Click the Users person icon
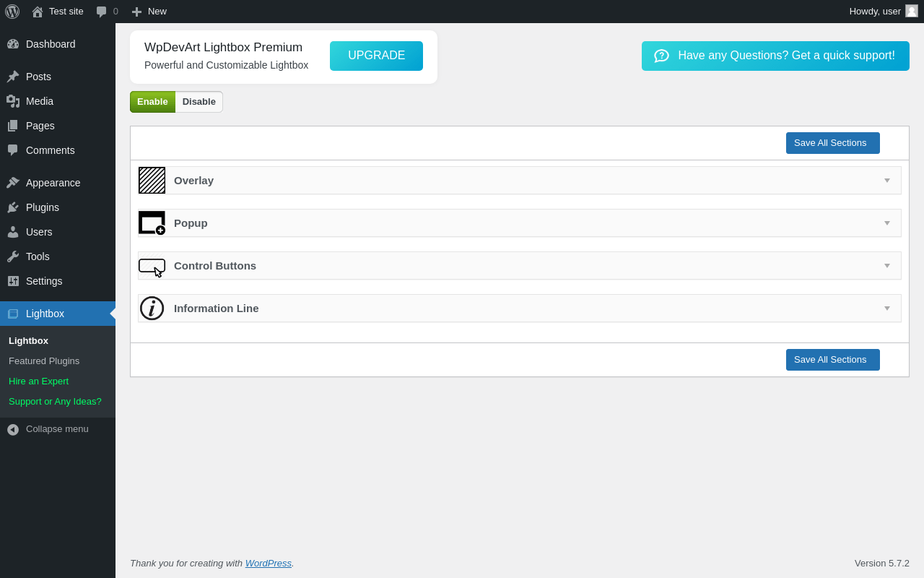This screenshot has width=924, height=578. (x=13, y=232)
